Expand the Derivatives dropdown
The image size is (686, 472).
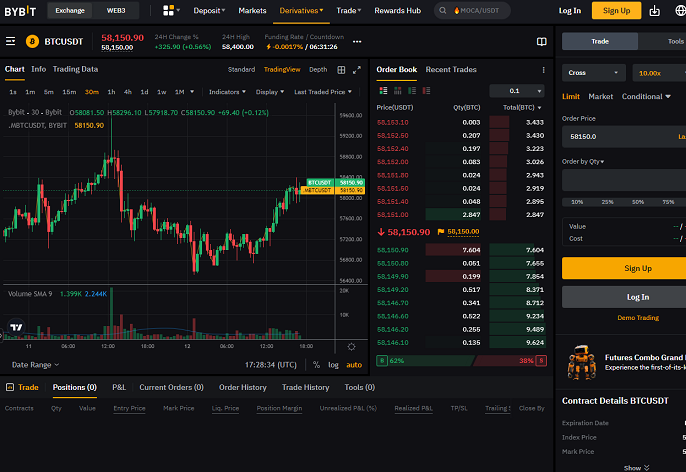click(x=301, y=10)
